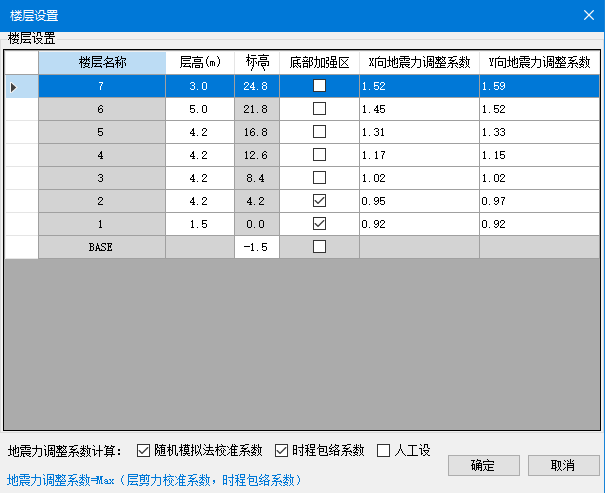Click Y向 coefficient 1.15 for floor 4
The height and width of the screenshot is (493, 605).
(539, 155)
